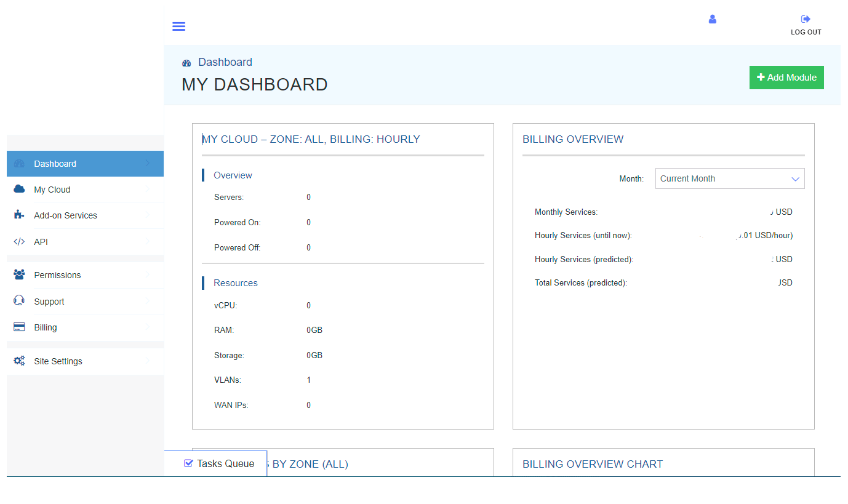Click the Monthly Services label

pyautogui.click(x=566, y=212)
